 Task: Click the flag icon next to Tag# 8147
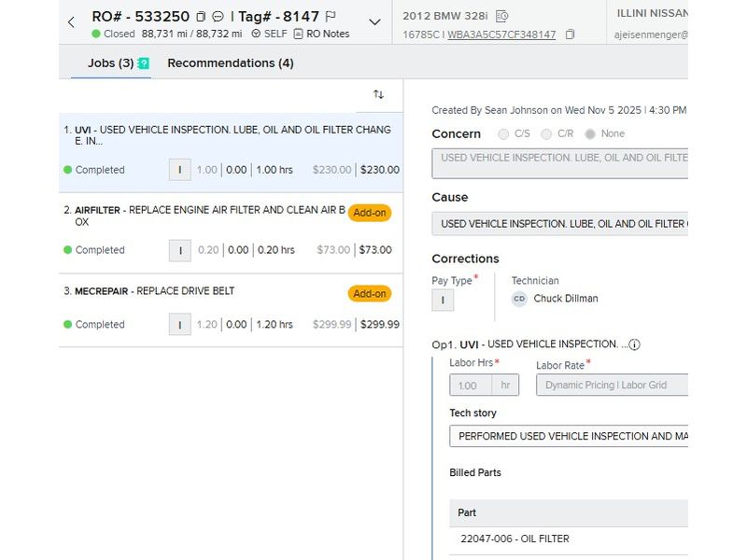[x=331, y=17]
